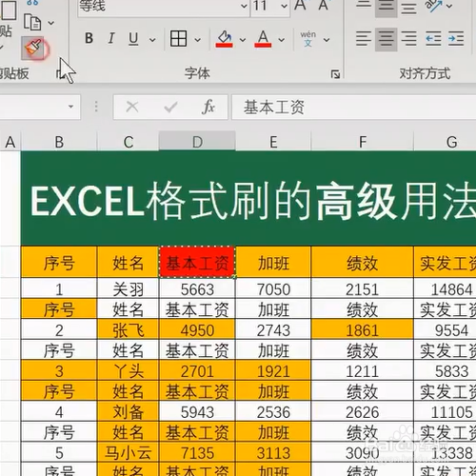Image resolution: width=476 pixels, height=476 pixels.
Task: Decrease font size with smaller A
Action: pos(323,5)
